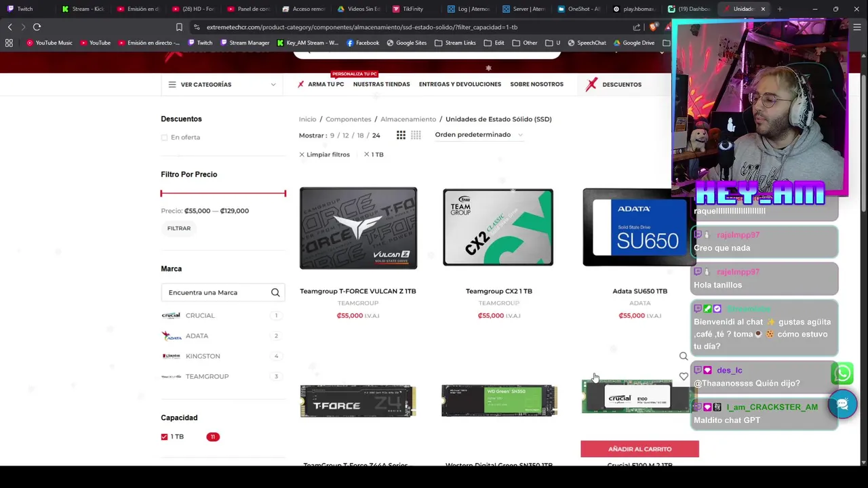The image size is (868, 488).
Task: Open Sobre Nosotros menu item
Action: (536, 84)
